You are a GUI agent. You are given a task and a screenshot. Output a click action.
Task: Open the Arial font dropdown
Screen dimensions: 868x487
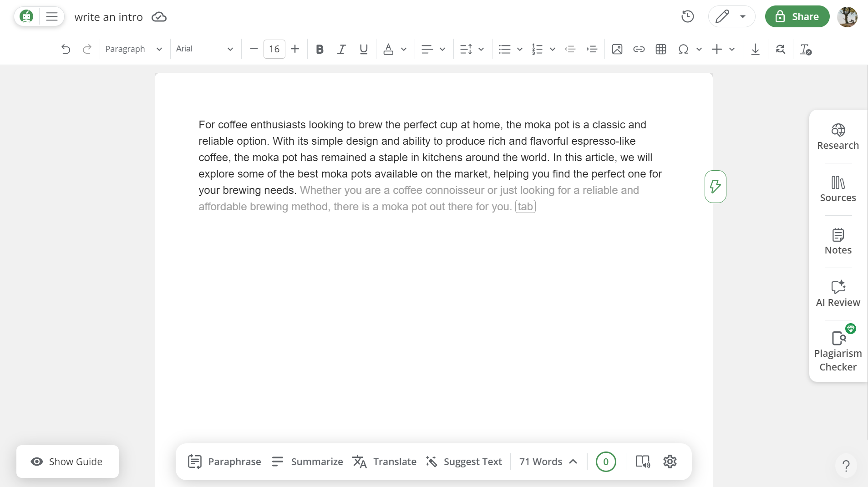[x=204, y=49]
